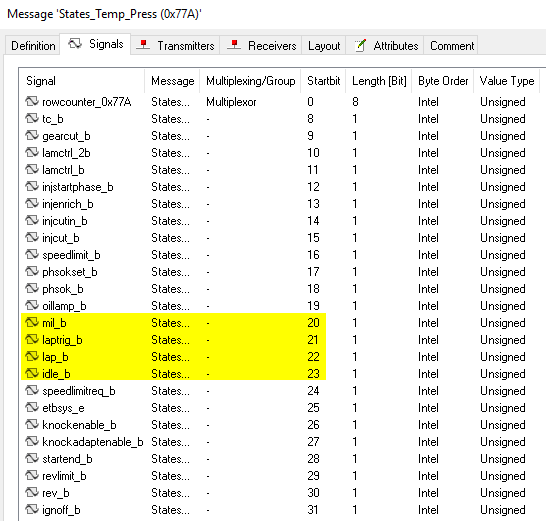
Task: Click signal icon of speedlimitreq_b row
Action: point(32,391)
